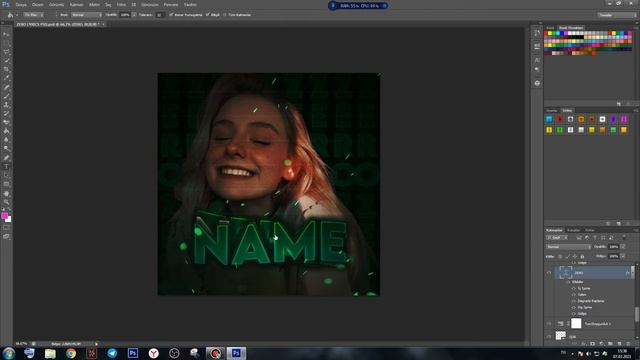
Task: Create new layer icon in layers panel
Action: (619, 344)
